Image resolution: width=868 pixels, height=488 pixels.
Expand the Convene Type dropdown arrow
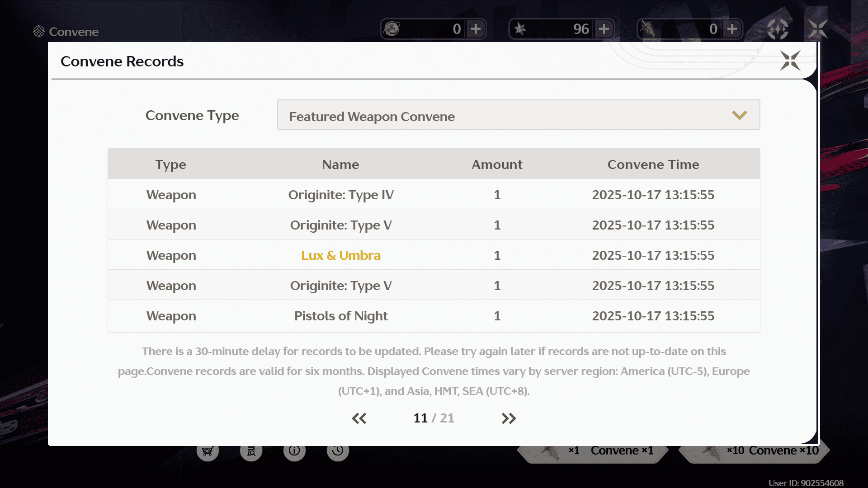click(x=739, y=115)
